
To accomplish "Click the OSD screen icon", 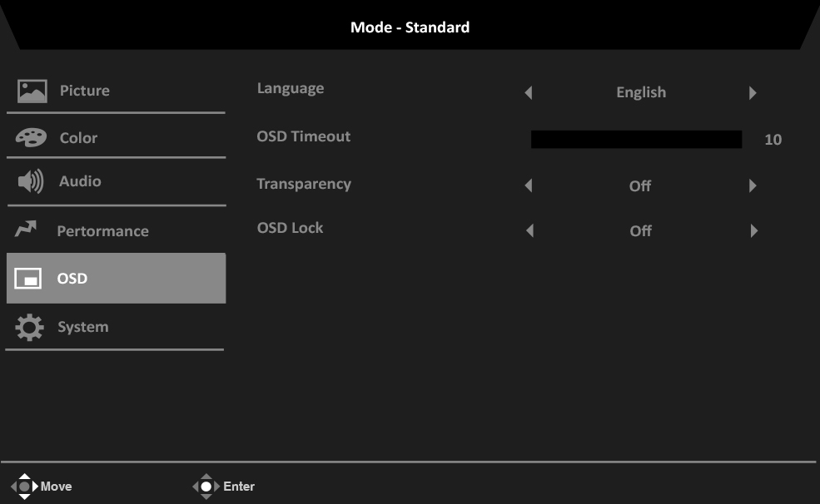I will pos(28,279).
